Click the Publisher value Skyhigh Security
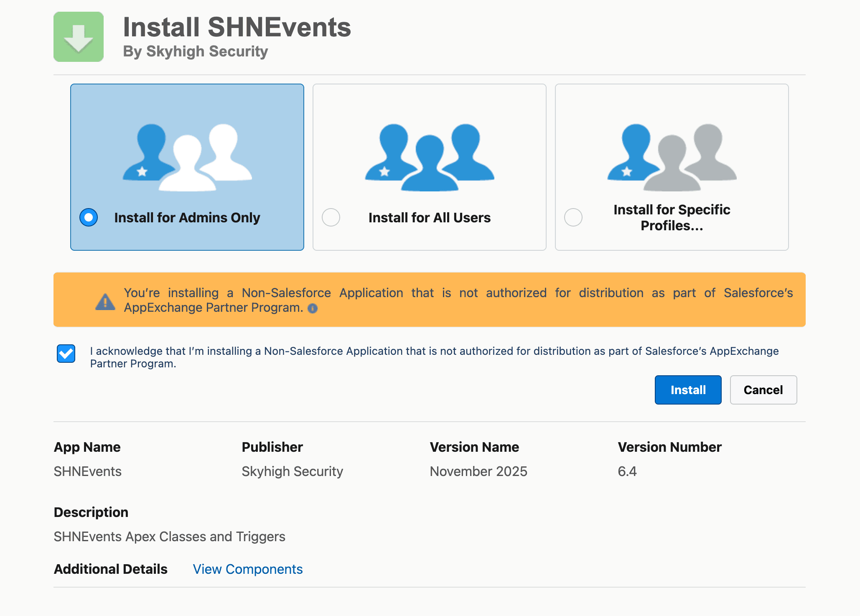This screenshot has width=860, height=616. (293, 471)
